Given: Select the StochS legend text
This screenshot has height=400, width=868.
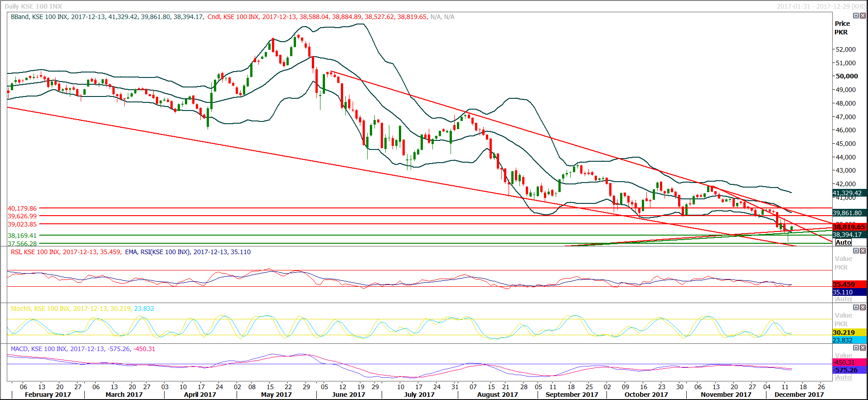Looking at the screenshot, I should click(21, 308).
